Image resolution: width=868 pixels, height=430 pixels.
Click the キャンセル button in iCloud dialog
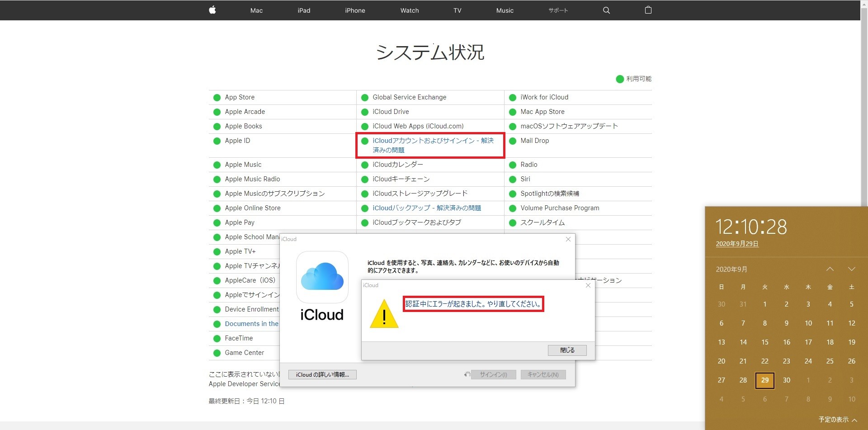click(x=543, y=374)
